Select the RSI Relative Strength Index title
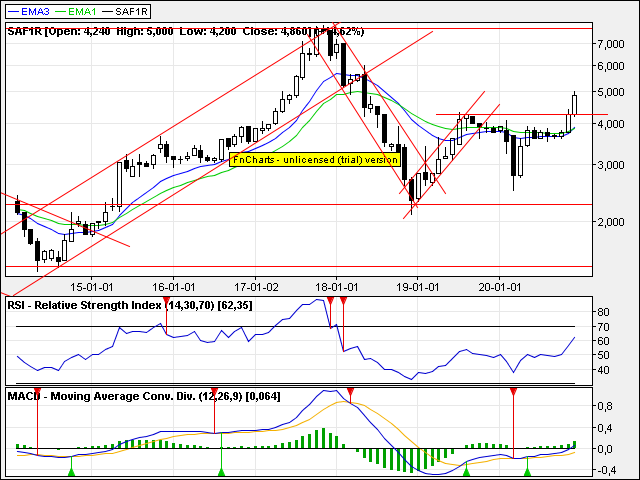The width and height of the screenshot is (640, 480). [x=130, y=305]
